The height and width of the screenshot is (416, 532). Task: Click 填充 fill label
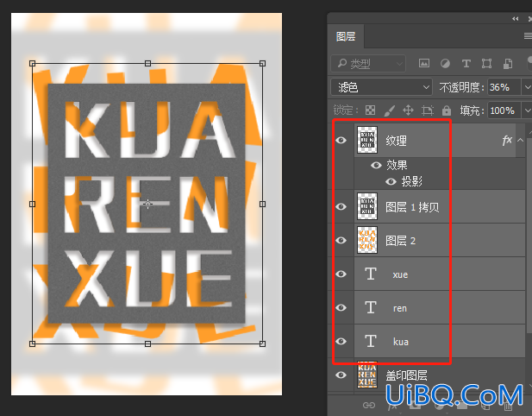coord(472,110)
